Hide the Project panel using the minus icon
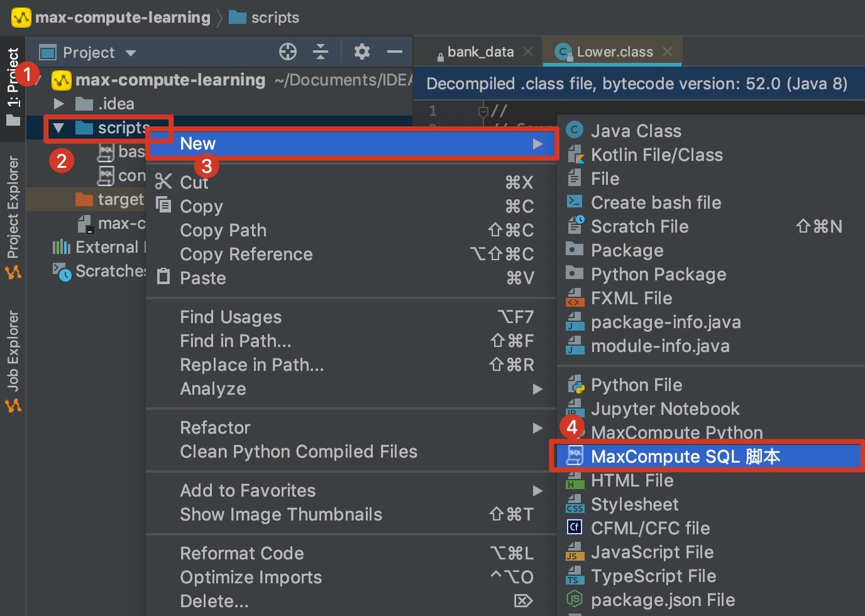Image resolution: width=865 pixels, height=616 pixels. click(x=394, y=52)
